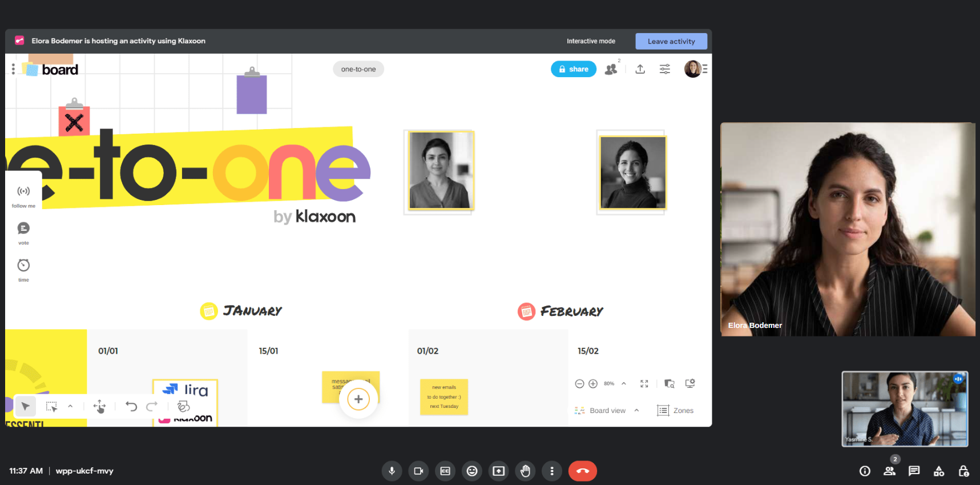Open the time timer tool

[23, 265]
